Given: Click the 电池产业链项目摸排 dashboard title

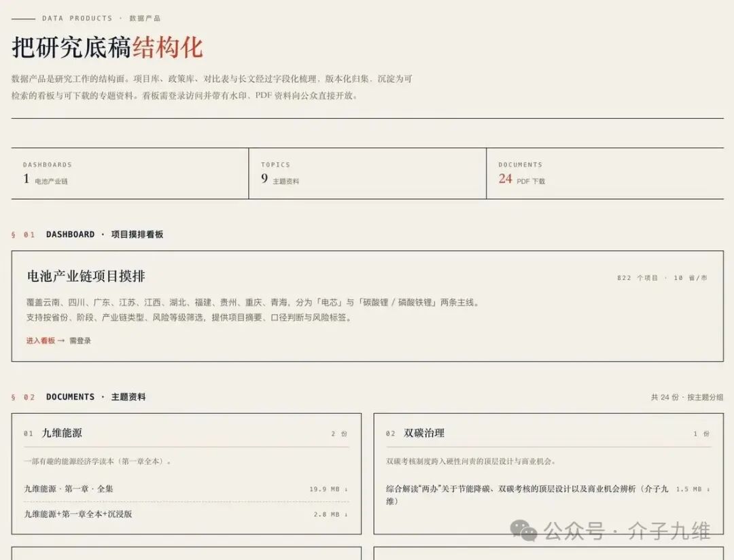Looking at the screenshot, I should (x=86, y=276).
